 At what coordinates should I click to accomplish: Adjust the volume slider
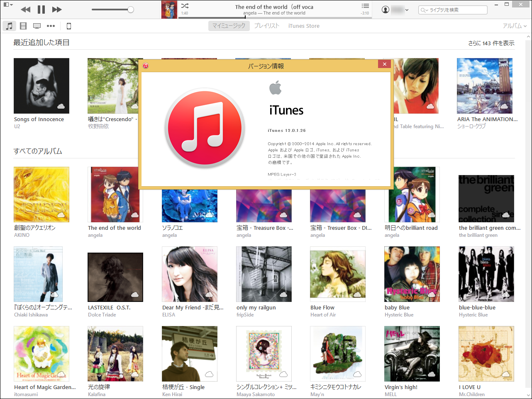click(113, 9)
